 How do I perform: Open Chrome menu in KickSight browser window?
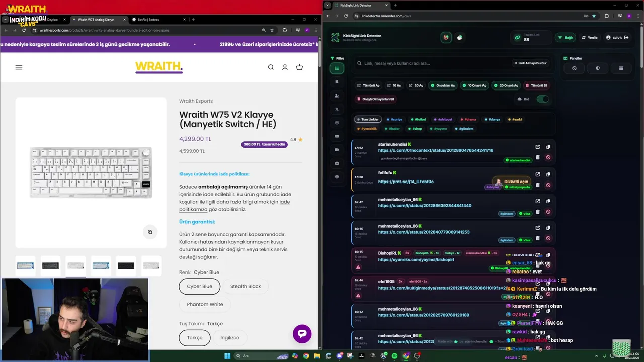click(638, 16)
